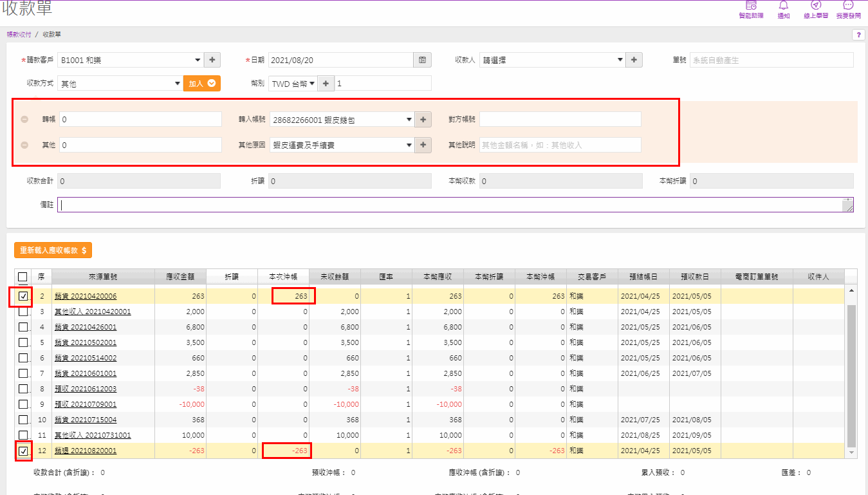Check the row for 銷貨 20210426001
The width and height of the screenshot is (868, 495).
pos(24,327)
